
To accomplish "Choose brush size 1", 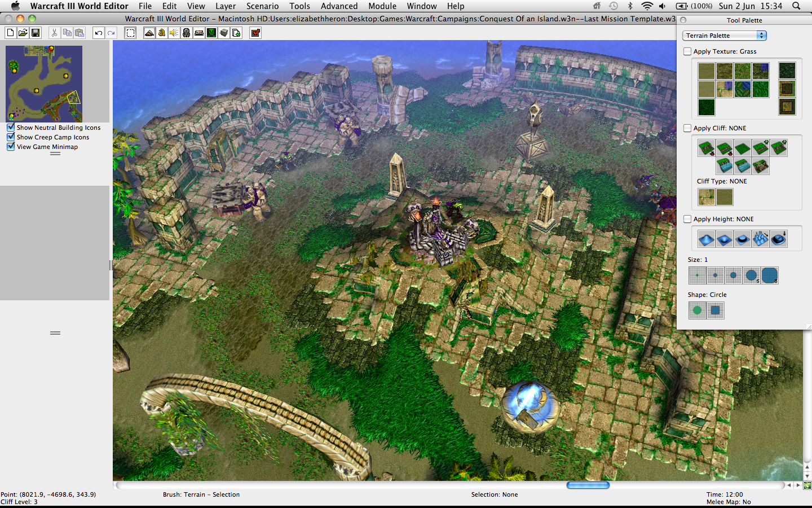I will coord(698,275).
